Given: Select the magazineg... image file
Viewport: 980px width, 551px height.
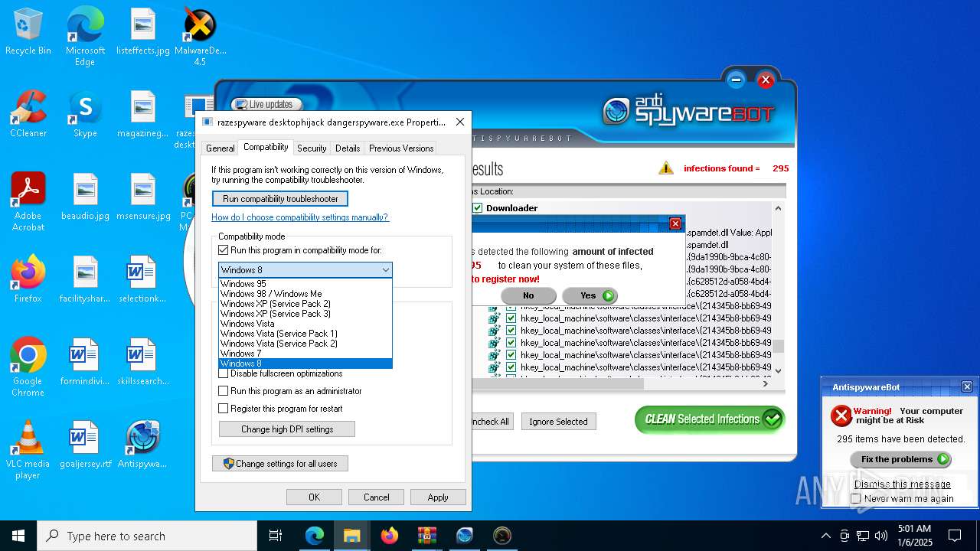Looking at the screenshot, I should (142, 114).
